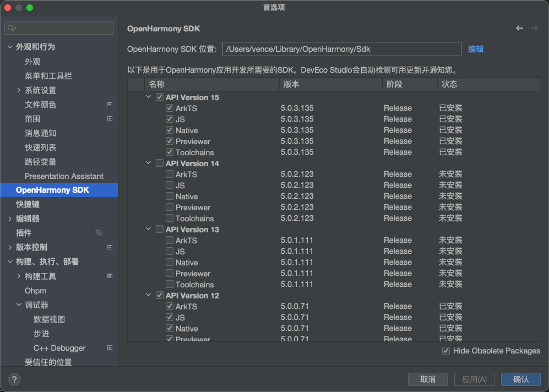Click the 阶段 column header
This screenshot has width=549, height=392.
pos(410,84)
